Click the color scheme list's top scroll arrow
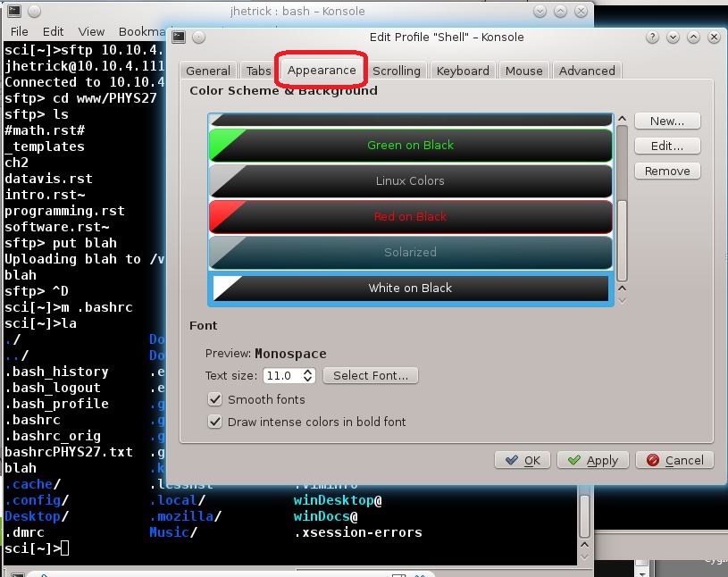Viewport: 728px width, 577px height. [x=622, y=118]
